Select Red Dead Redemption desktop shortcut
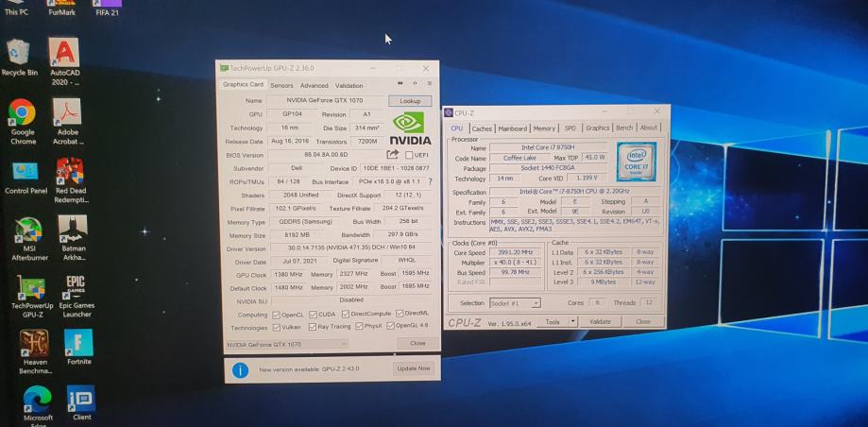Image resolution: width=868 pixels, height=427 pixels. coord(70,180)
